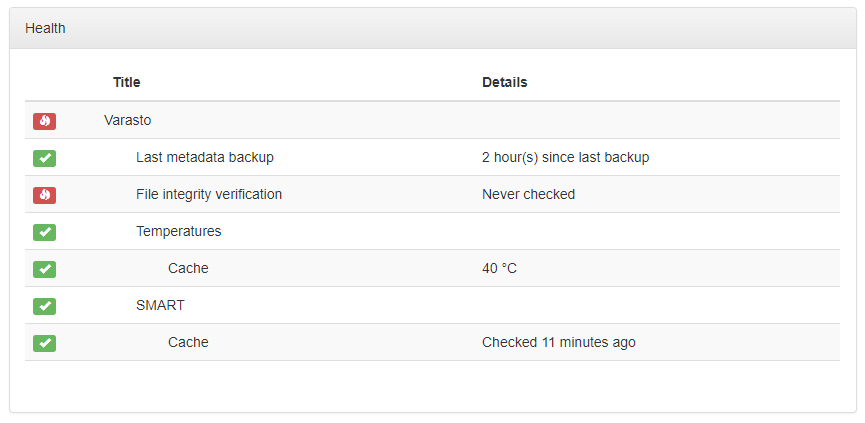Click the 2 hour(s) since last backup text
The height and width of the screenshot is (423, 865).
tap(565, 157)
